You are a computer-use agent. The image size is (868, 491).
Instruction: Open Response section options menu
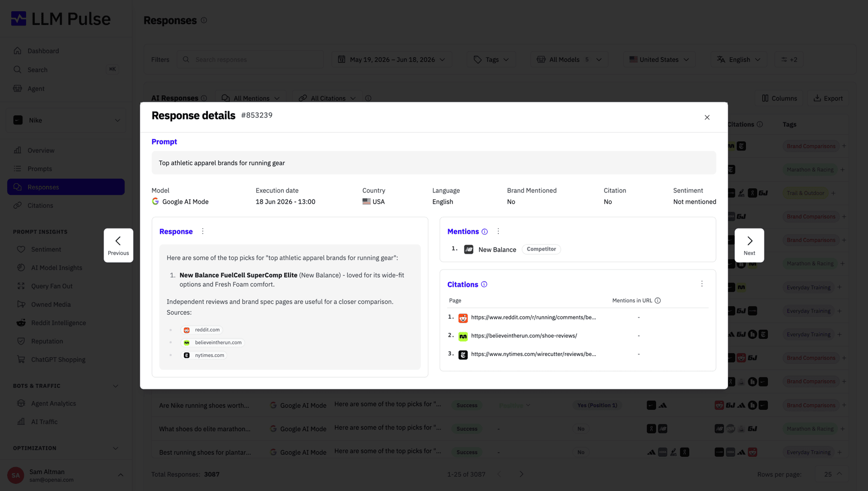203,231
